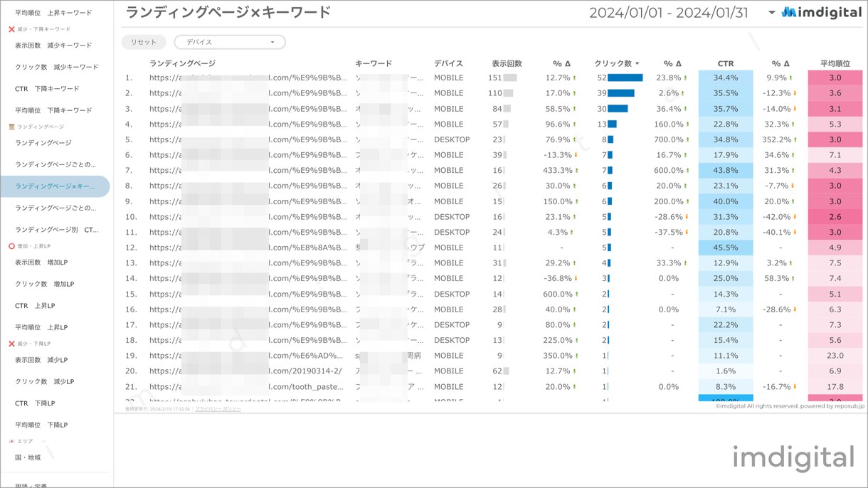Click the 表示回数 bar in row 1
This screenshot has width=868, height=488.
click(510, 78)
